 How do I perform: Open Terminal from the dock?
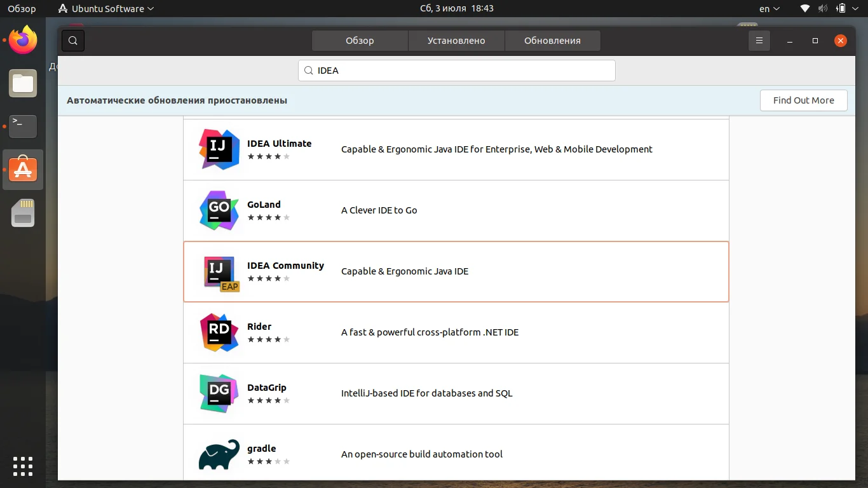[23, 126]
